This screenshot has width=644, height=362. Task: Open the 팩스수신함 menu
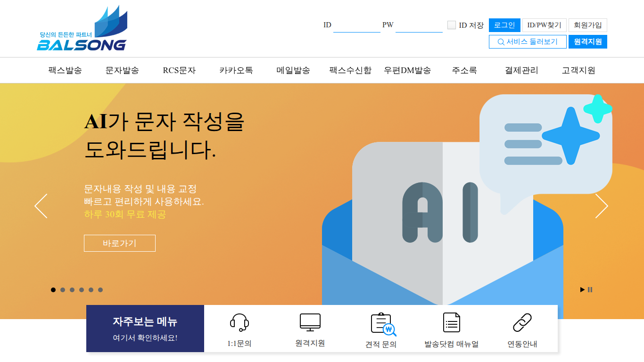(x=350, y=70)
